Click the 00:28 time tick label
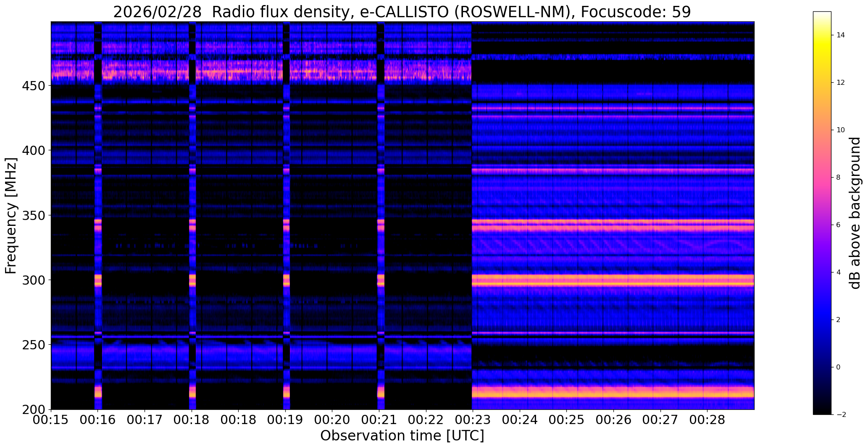This screenshot has height=448, width=868. [x=708, y=420]
